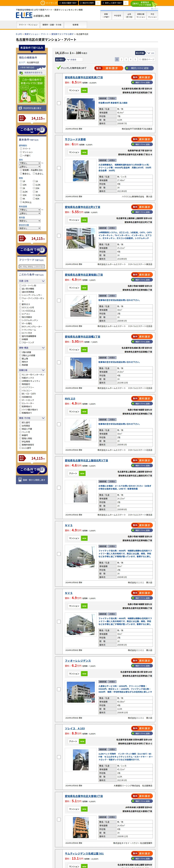Check the 1LDK layout filter

click(34, 185)
